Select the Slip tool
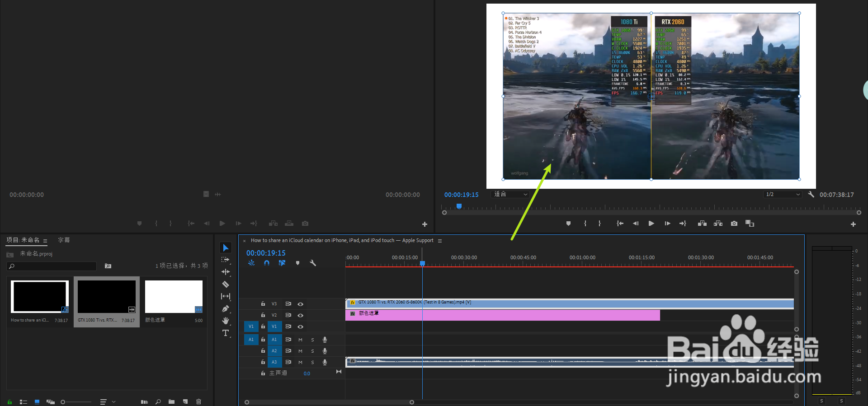 (226, 296)
